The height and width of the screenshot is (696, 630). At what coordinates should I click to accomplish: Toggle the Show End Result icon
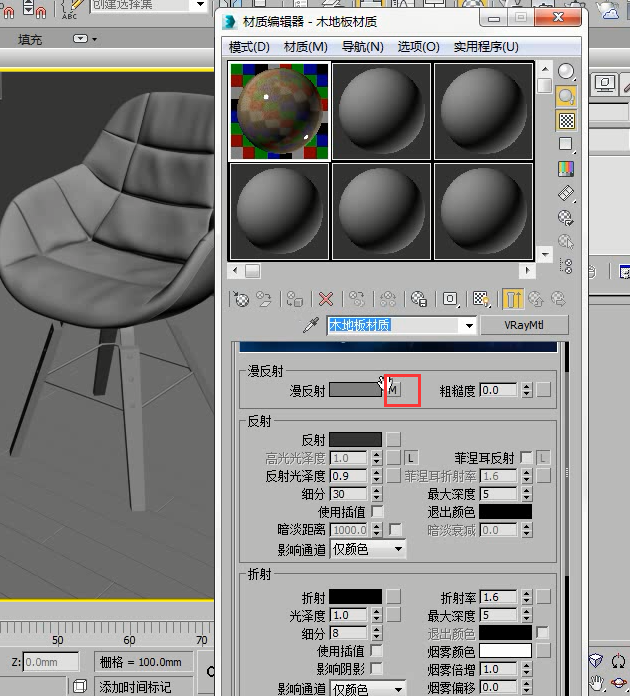[513, 299]
